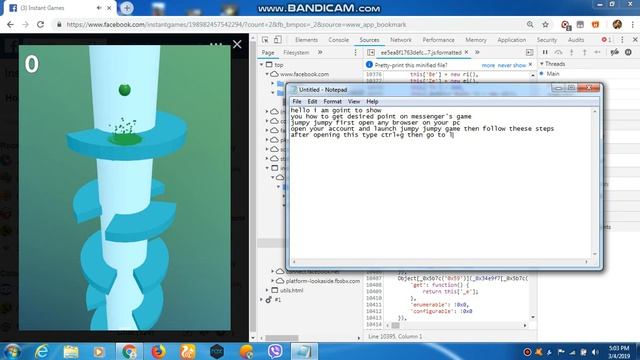This screenshot has width=640, height=360.
Task: Open the Notepad File menu
Action: (x=297, y=101)
